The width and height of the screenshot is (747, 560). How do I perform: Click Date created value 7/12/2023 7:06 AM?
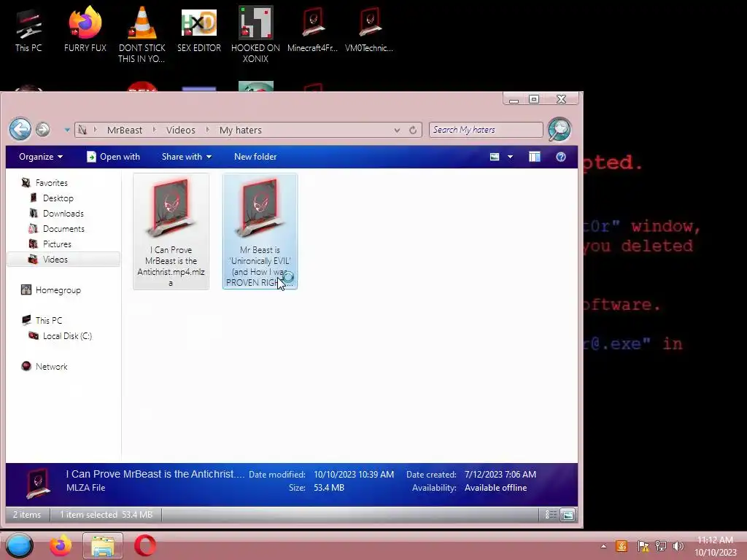500,474
